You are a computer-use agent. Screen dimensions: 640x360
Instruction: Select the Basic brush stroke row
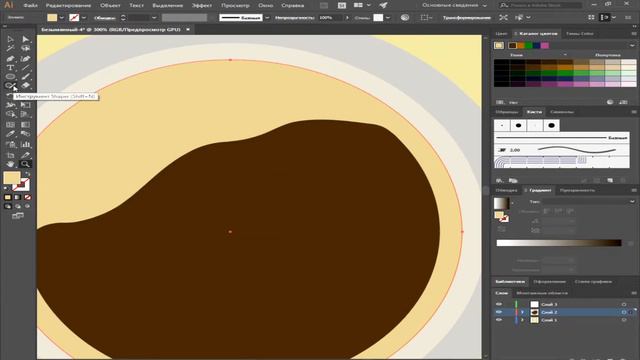[561, 138]
